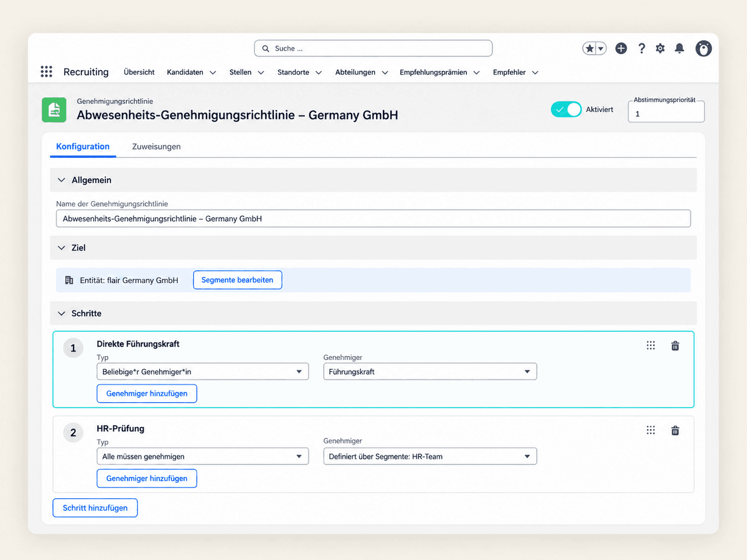This screenshot has width=747, height=560.
Task: Click Genehmiger hinzufügen in step 1
Action: (147, 394)
